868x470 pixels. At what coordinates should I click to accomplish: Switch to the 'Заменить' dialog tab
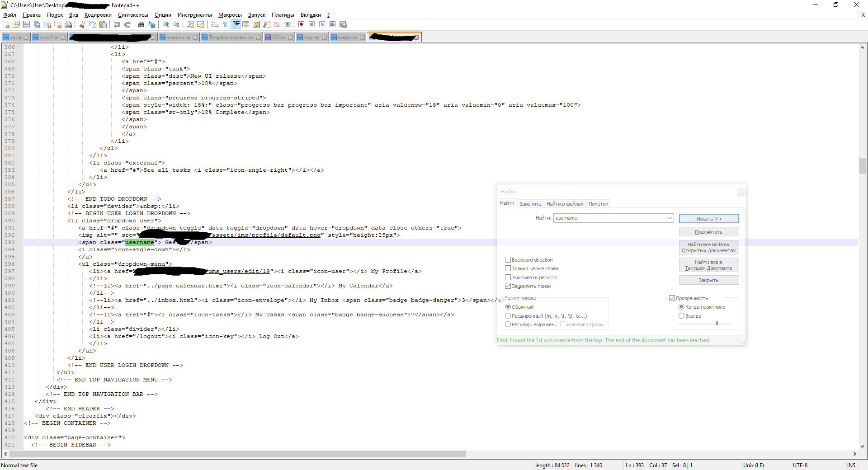[530, 204]
